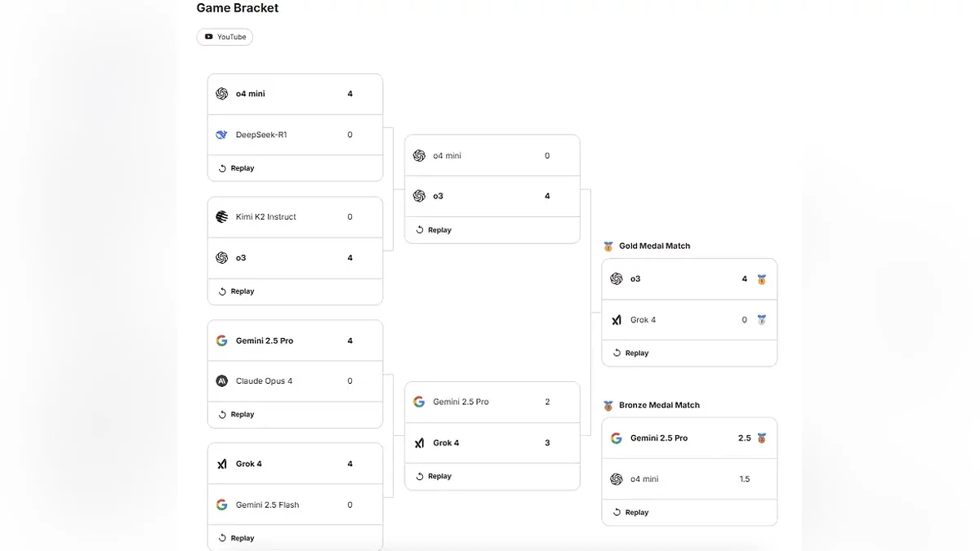This screenshot has width=980, height=551.
Task: Replay the o4 mini vs o3 semifinal
Action: pos(434,230)
